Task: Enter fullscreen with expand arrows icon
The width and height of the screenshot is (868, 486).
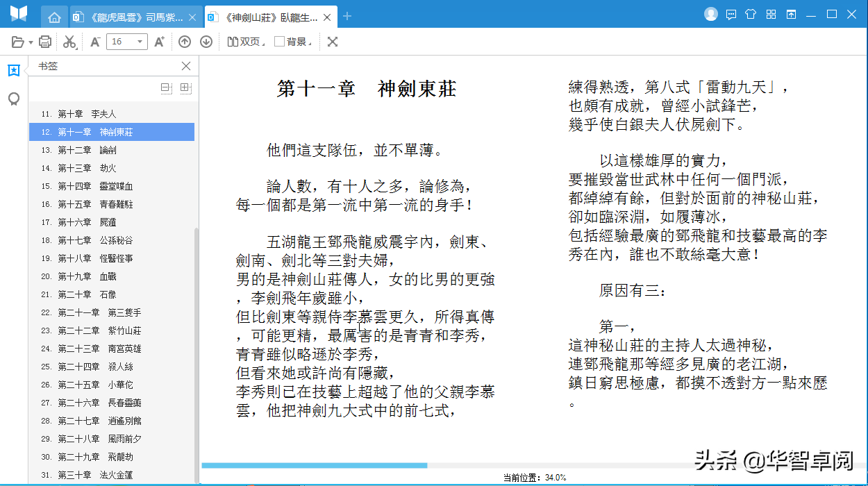Action: [x=333, y=42]
